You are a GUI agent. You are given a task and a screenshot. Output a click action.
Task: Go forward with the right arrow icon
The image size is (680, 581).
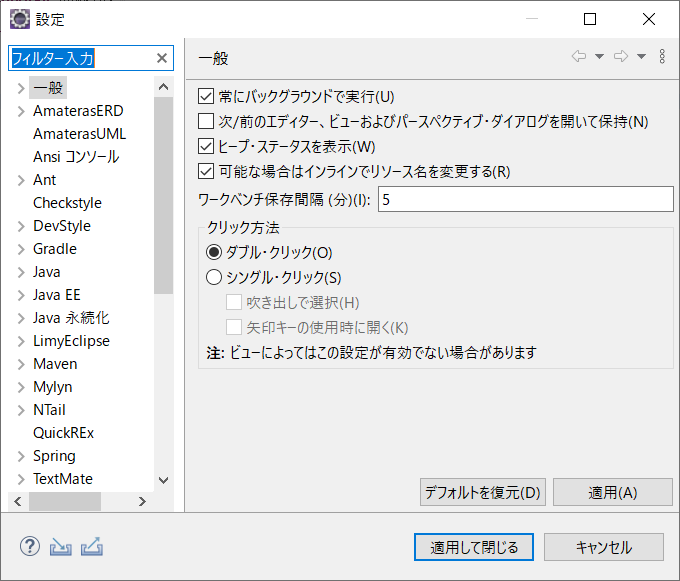(x=621, y=56)
